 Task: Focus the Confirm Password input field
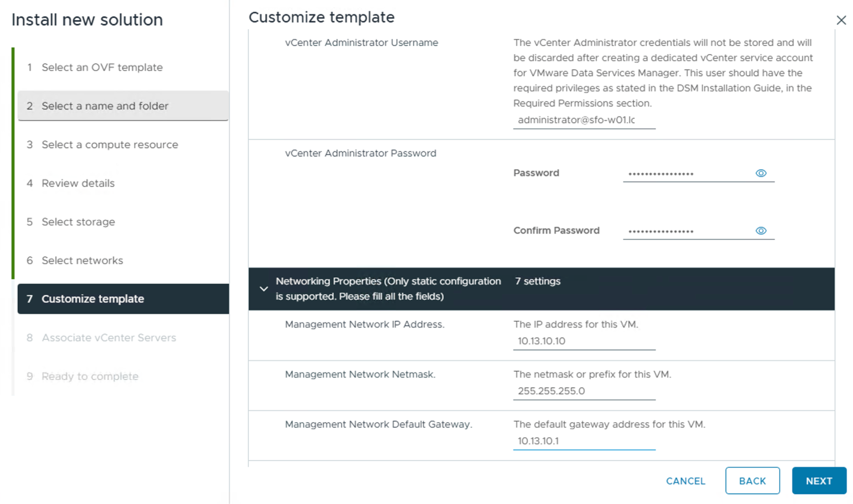687,231
